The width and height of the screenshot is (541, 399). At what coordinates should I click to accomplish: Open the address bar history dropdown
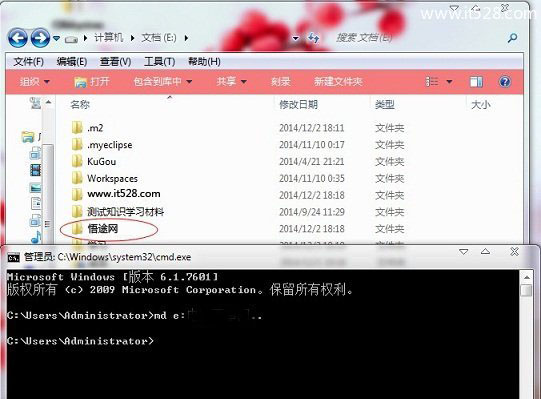click(x=296, y=38)
